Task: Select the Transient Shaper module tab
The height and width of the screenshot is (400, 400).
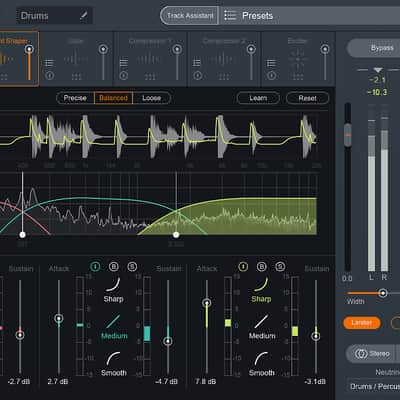Action: tap(19, 59)
